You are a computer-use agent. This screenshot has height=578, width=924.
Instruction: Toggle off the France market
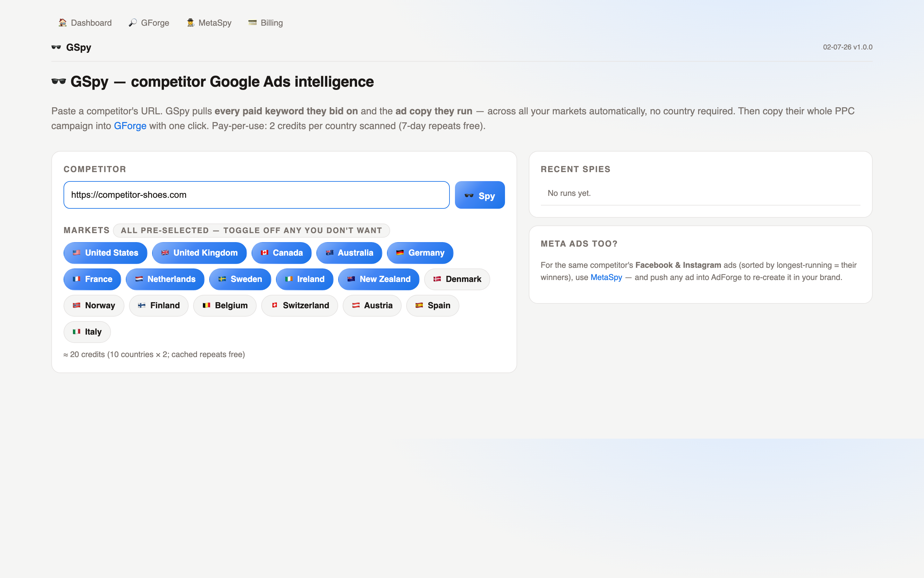(92, 279)
